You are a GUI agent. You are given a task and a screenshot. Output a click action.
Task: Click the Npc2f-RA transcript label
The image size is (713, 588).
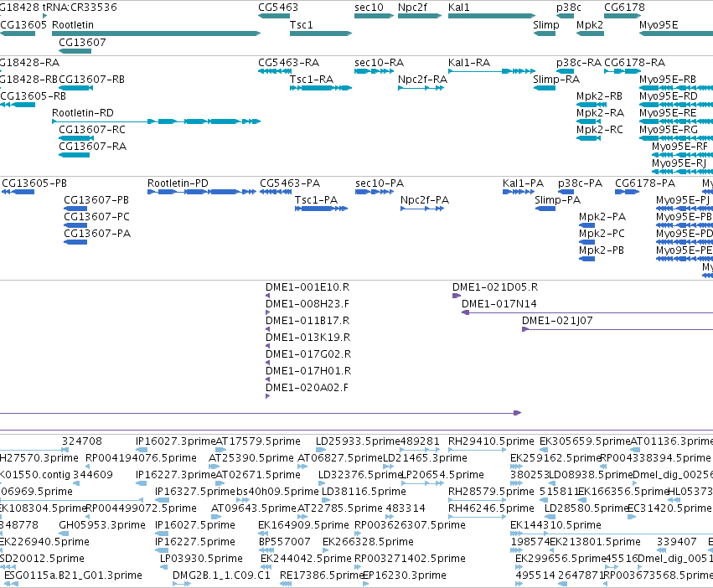click(422, 80)
